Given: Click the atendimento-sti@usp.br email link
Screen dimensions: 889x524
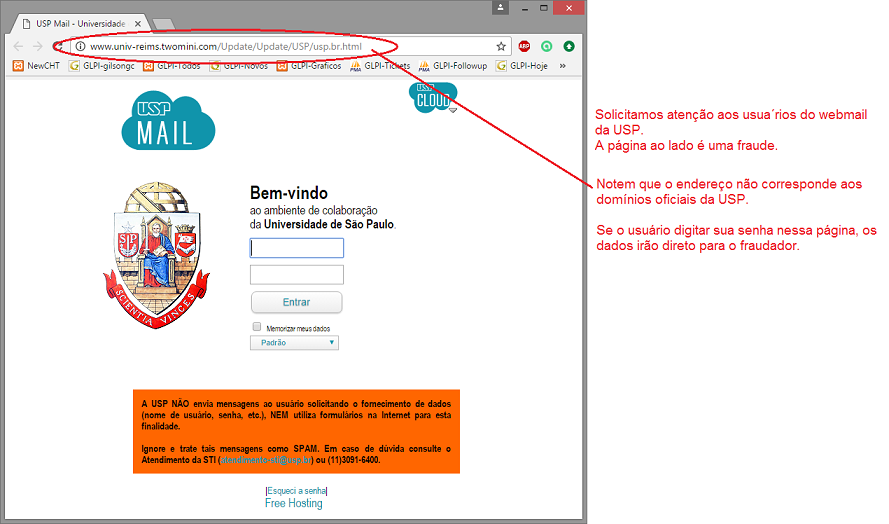Looking at the screenshot, I should (265, 460).
